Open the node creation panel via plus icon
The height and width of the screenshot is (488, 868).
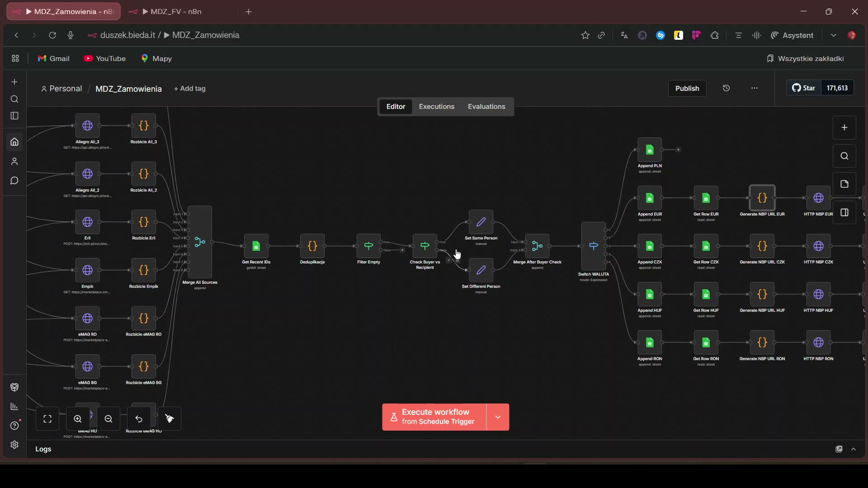click(844, 127)
